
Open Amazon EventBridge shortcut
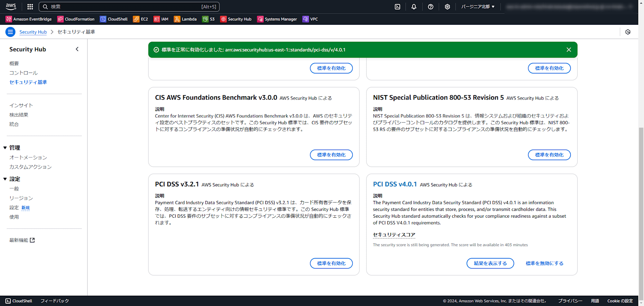coord(29,19)
